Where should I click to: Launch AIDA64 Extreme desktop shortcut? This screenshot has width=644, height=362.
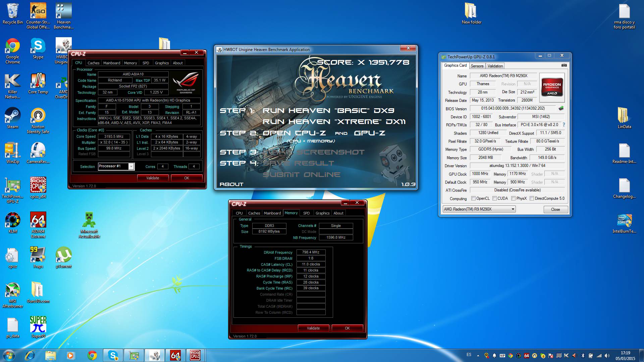[38, 225]
